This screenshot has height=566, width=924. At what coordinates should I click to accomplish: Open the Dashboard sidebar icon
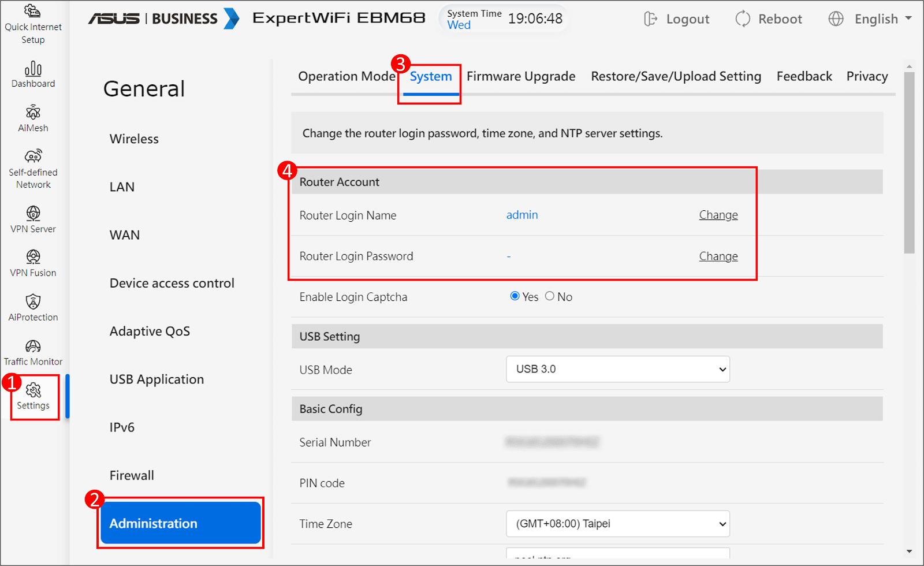point(33,69)
